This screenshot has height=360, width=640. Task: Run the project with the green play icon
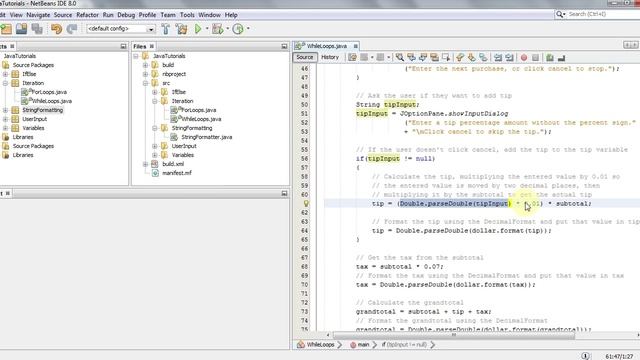[198, 29]
